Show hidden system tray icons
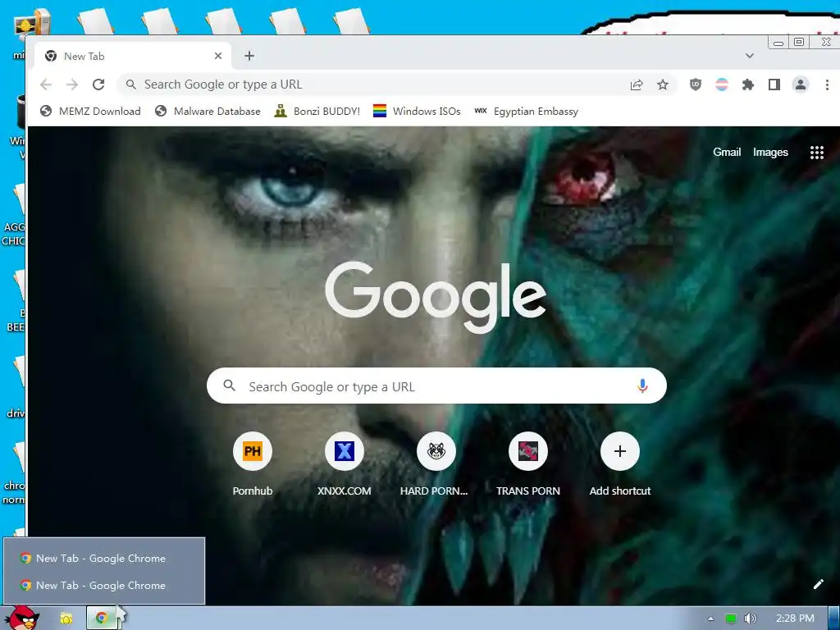Image resolution: width=840 pixels, height=630 pixels. [x=711, y=619]
